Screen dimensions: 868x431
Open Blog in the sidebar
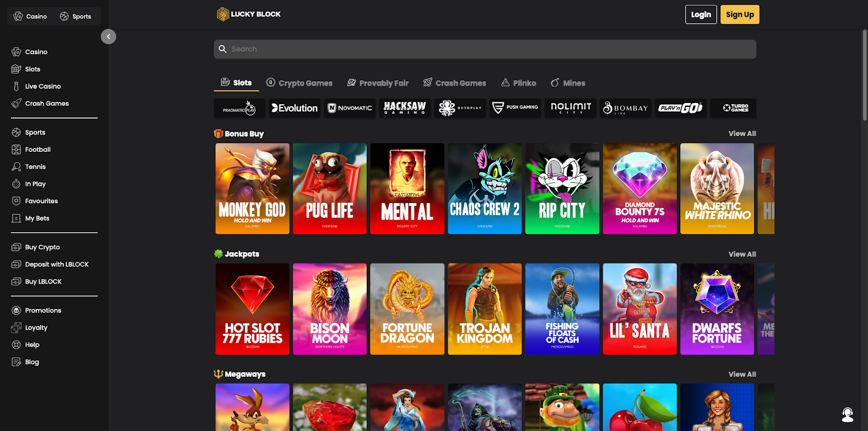click(x=25, y=362)
